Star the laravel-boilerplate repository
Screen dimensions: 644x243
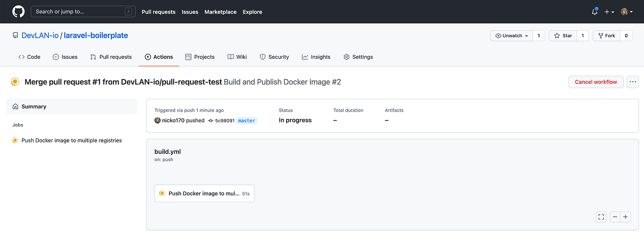pyautogui.click(x=563, y=35)
